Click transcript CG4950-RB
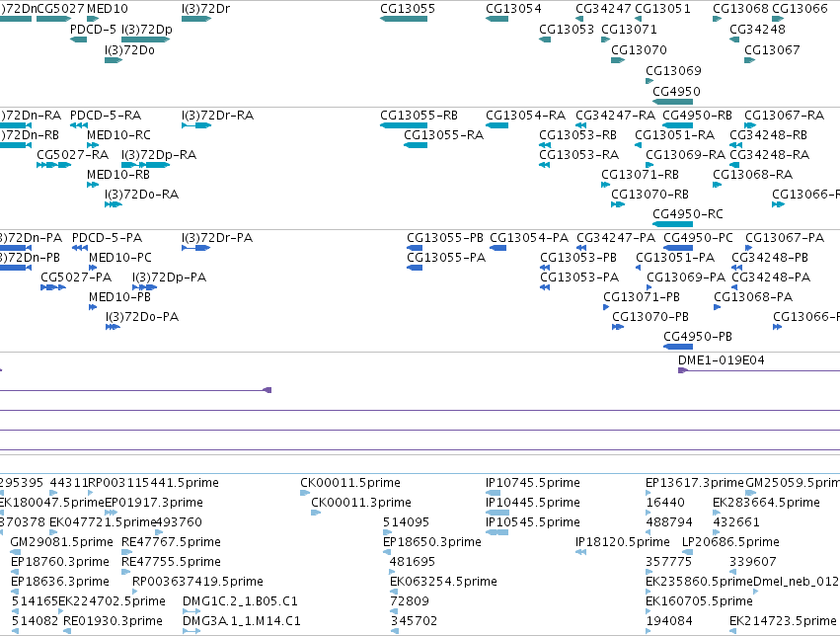 pyautogui.click(x=697, y=116)
